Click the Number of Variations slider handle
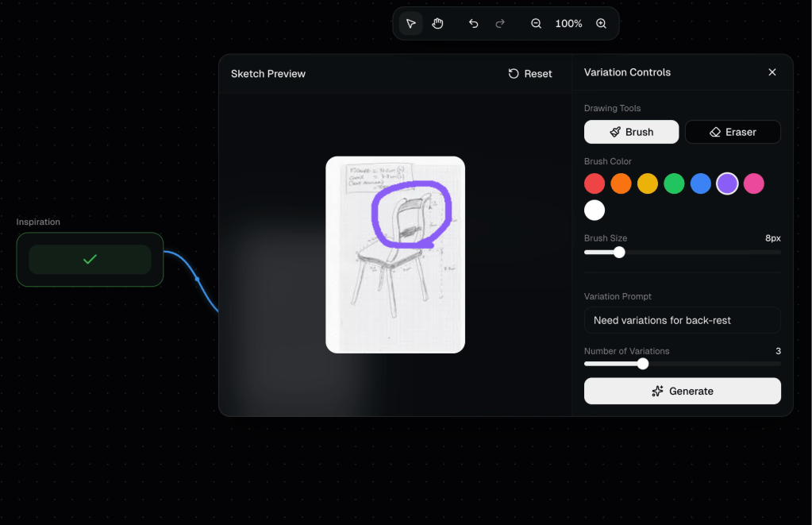Viewport: 812px width, 525px height. pos(643,364)
